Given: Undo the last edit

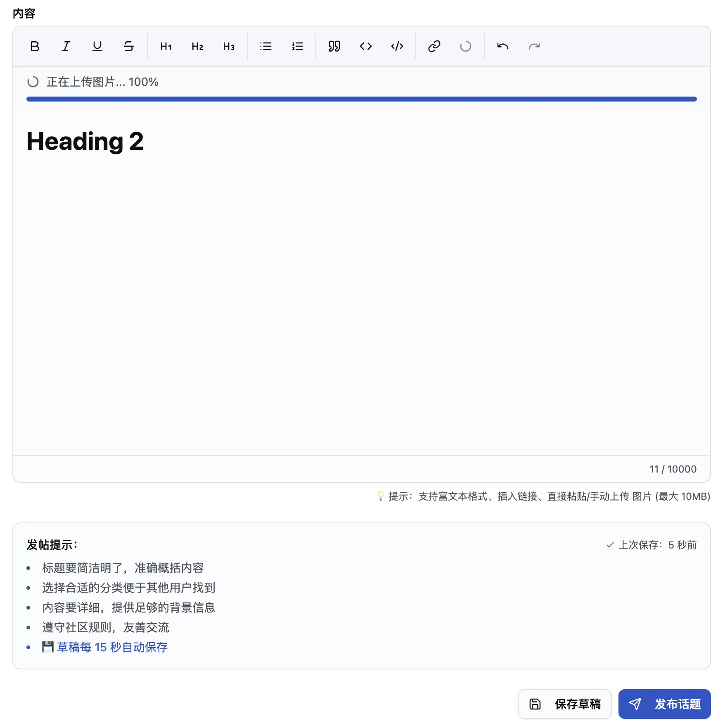Looking at the screenshot, I should [503, 46].
